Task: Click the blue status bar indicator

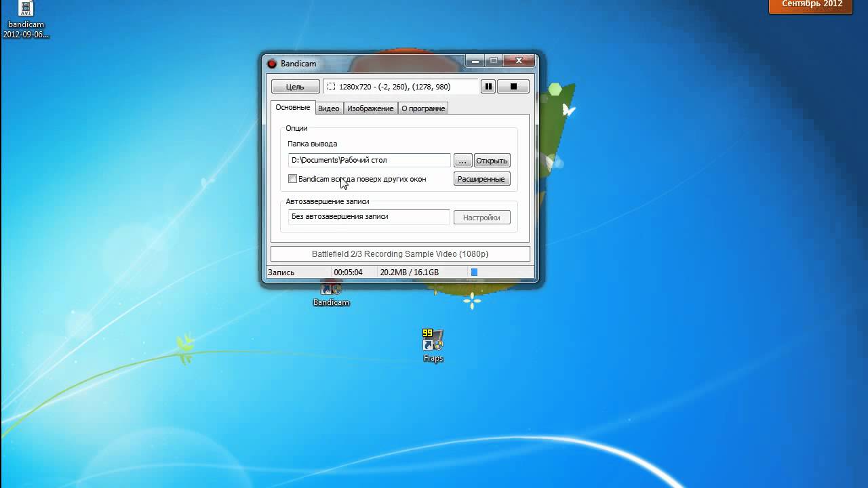Action: pyautogui.click(x=474, y=272)
